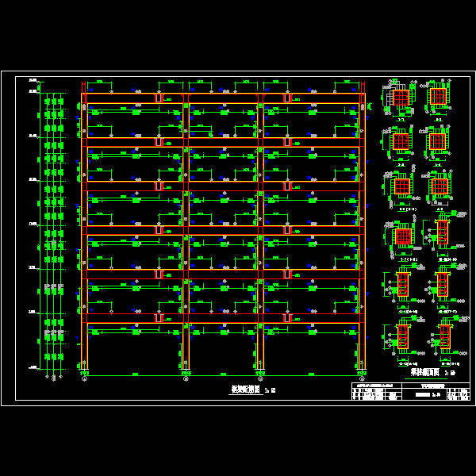Pick the rightmost axis bubble at frame base
Screen dimensions: 476x476
pos(362,379)
